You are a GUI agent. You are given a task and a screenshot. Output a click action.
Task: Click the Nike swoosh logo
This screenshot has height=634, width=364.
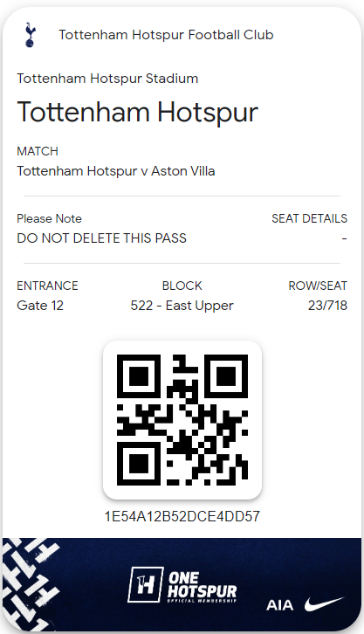325,604
